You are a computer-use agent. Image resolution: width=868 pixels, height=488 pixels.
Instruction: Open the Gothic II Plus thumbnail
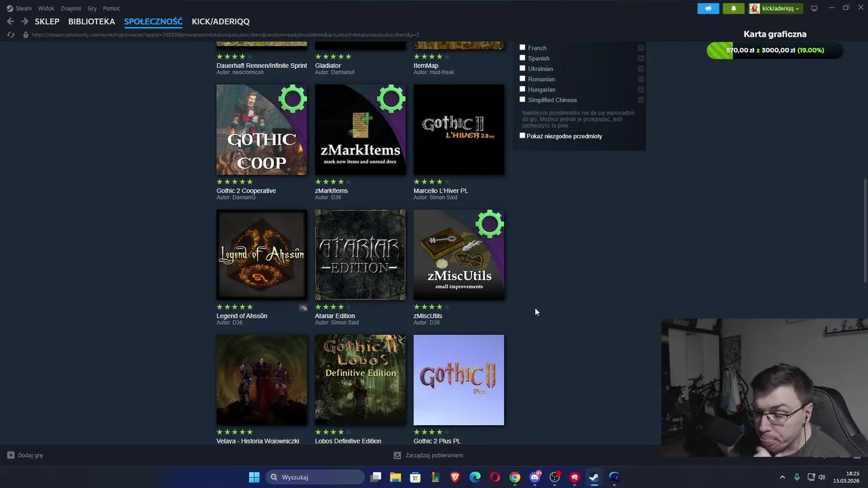459,380
